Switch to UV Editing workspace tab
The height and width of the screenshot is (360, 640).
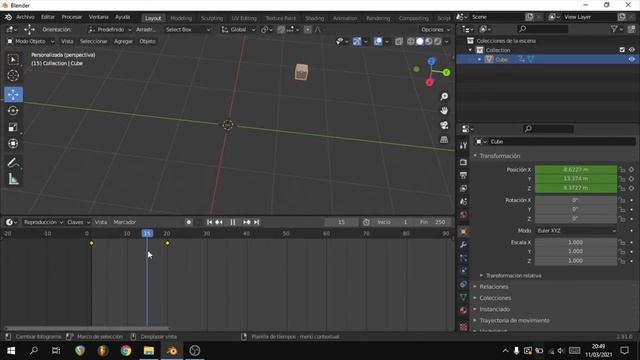pos(244,18)
